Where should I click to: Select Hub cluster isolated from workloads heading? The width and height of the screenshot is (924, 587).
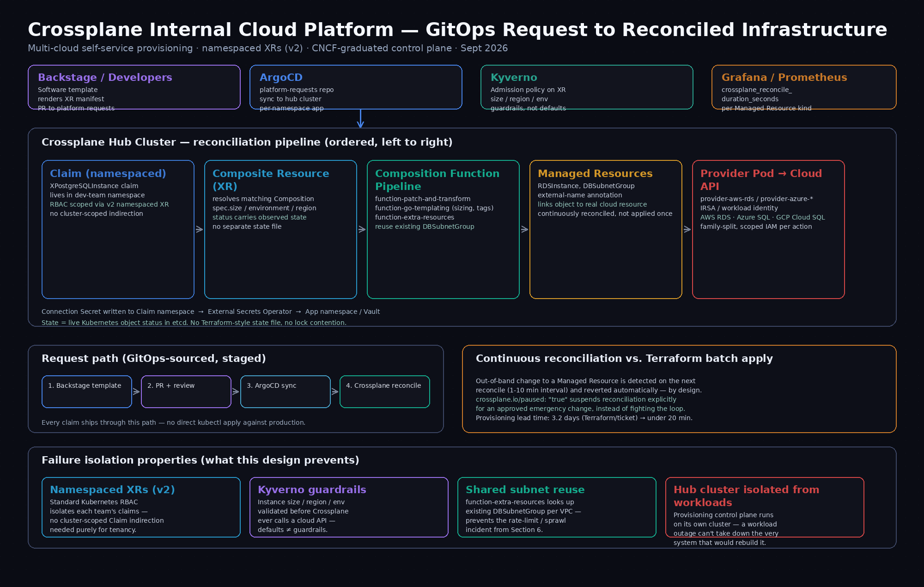pos(746,496)
